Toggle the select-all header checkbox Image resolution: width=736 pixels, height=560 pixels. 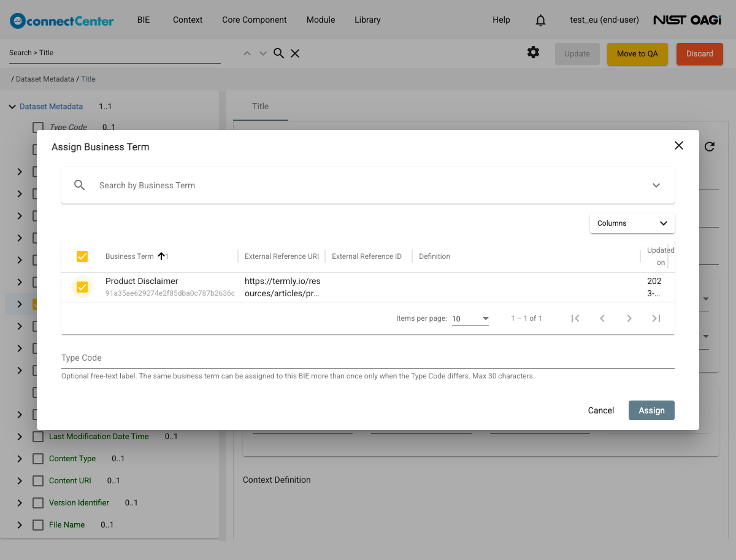coord(82,256)
